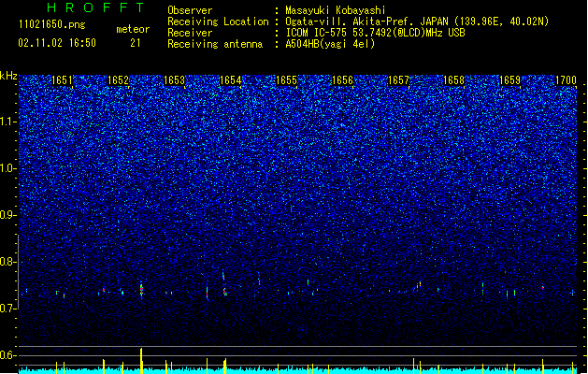
Task: Click the 1652 time marker
Action: pyautogui.click(x=118, y=80)
